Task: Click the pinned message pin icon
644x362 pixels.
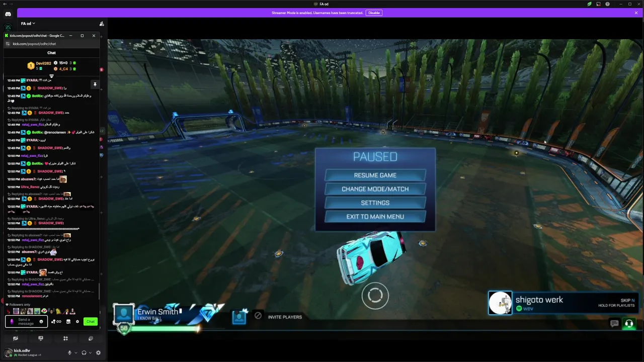Action: (x=95, y=84)
